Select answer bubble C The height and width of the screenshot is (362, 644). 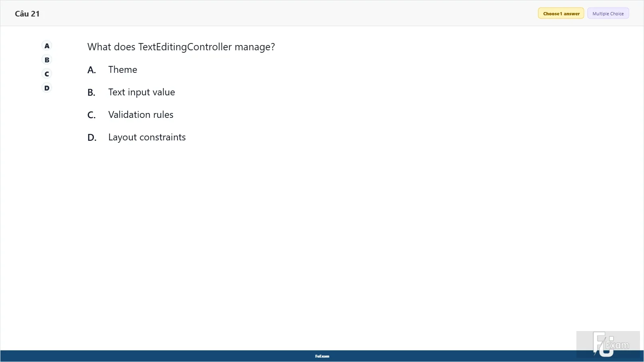(x=47, y=74)
